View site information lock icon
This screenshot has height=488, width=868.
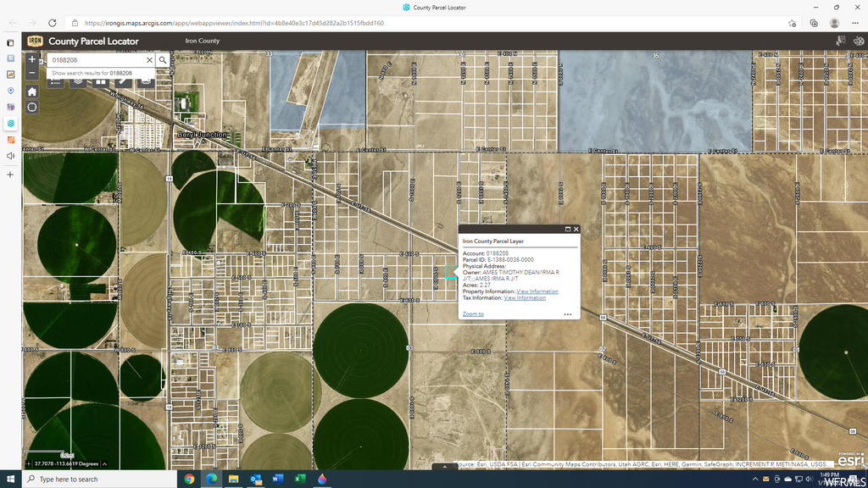pyautogui.click(x=75, y=23)
